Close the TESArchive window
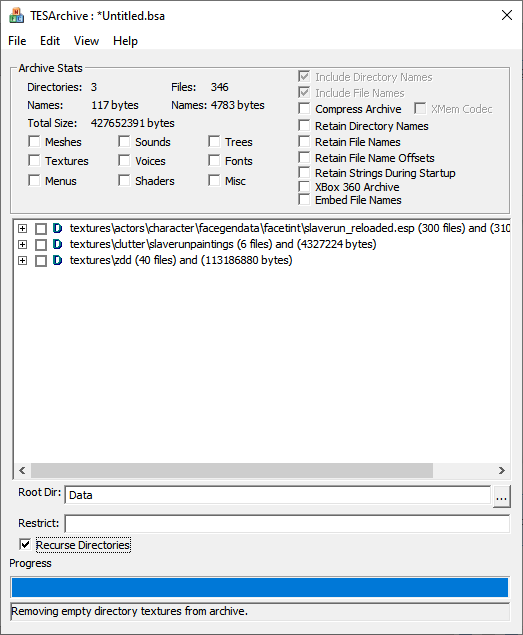 click(507, 15)
